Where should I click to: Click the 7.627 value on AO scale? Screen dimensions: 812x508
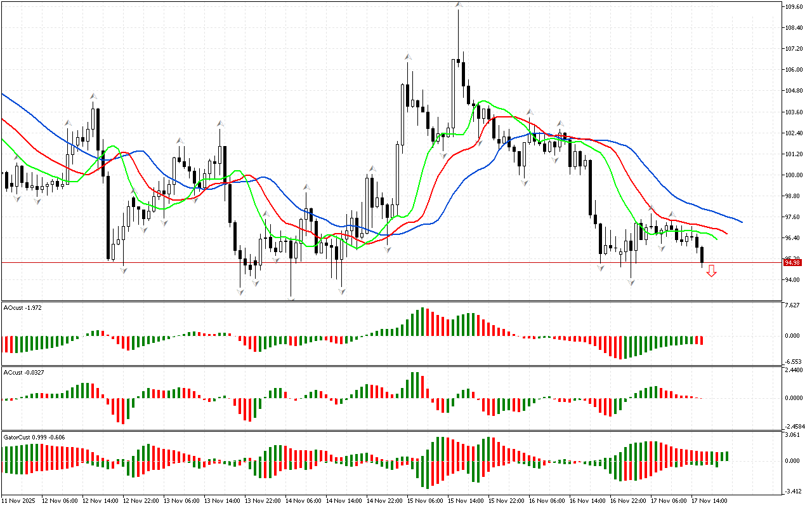(x=792, y=305)
